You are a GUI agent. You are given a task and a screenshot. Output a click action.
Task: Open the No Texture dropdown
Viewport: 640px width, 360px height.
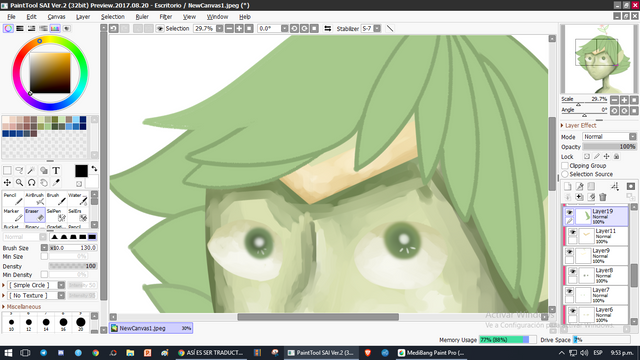pos(61,295)
